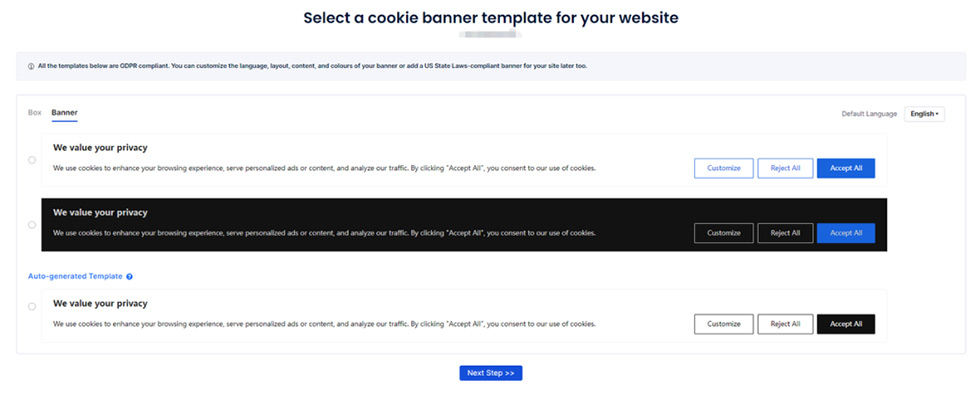Click Customize in the dark banner template

click(x=723, y=233)
